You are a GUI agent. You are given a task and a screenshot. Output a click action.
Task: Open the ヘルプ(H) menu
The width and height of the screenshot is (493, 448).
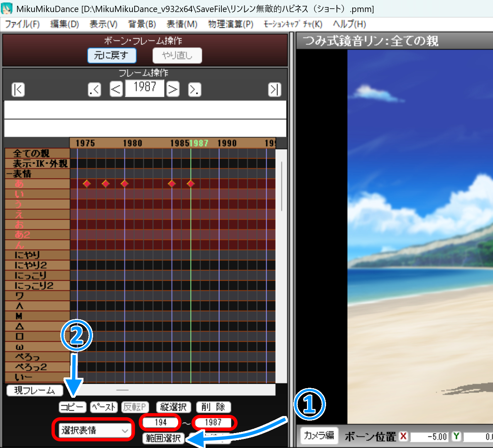[349, 24]
